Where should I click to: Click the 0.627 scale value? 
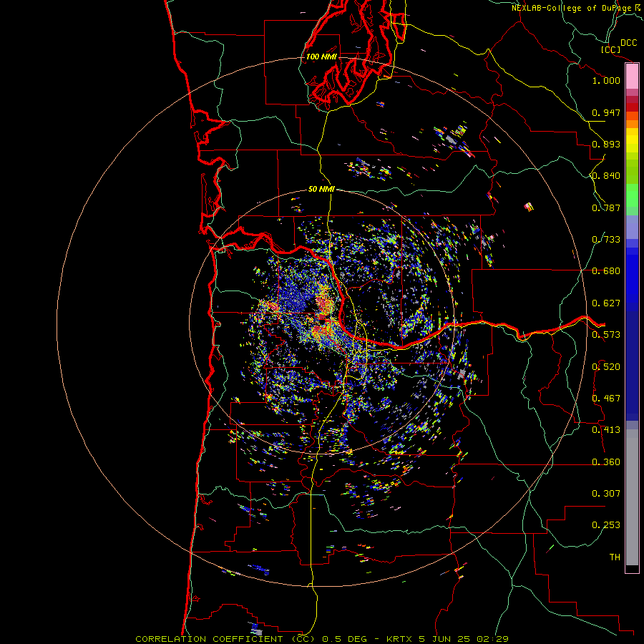[606, 303]
